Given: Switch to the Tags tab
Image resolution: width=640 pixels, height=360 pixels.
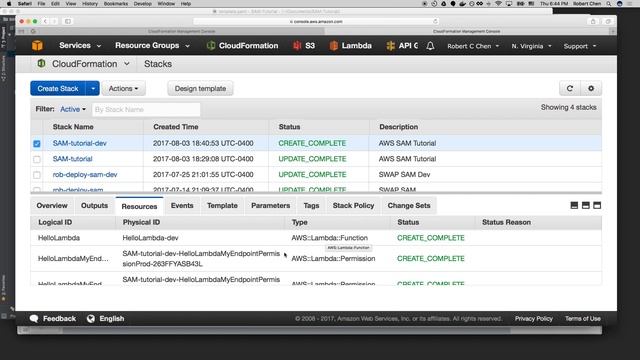Looking at the screenshot, I should (311, 206).
